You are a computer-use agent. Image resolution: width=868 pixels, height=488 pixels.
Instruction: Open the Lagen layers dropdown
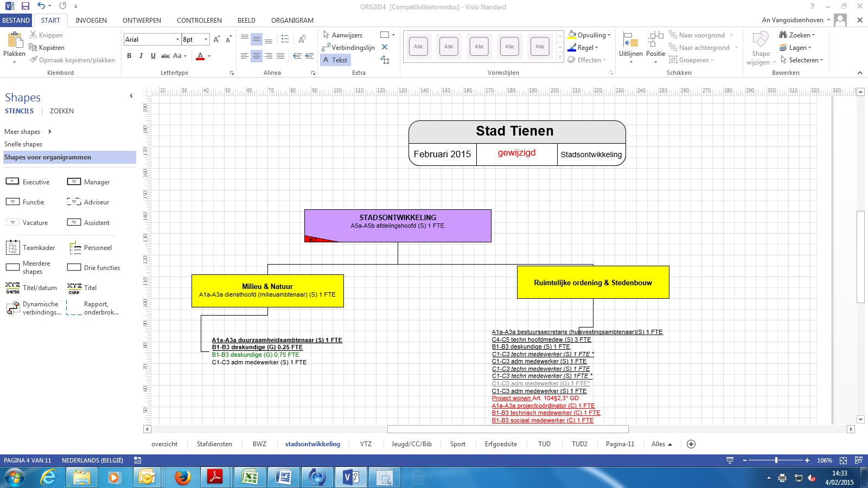pyautogui.click(x=795, y=48)
